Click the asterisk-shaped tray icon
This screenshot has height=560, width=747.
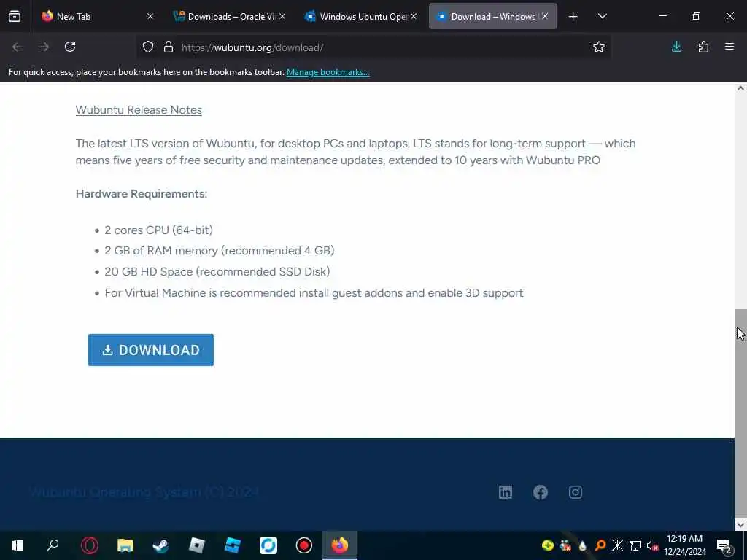coord(617,545)
